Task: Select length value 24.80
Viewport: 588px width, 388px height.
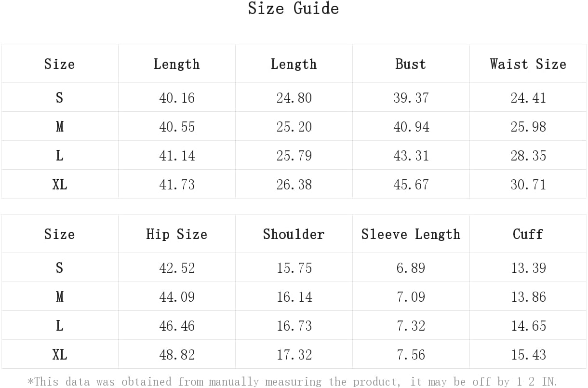Action: [294, 98]
